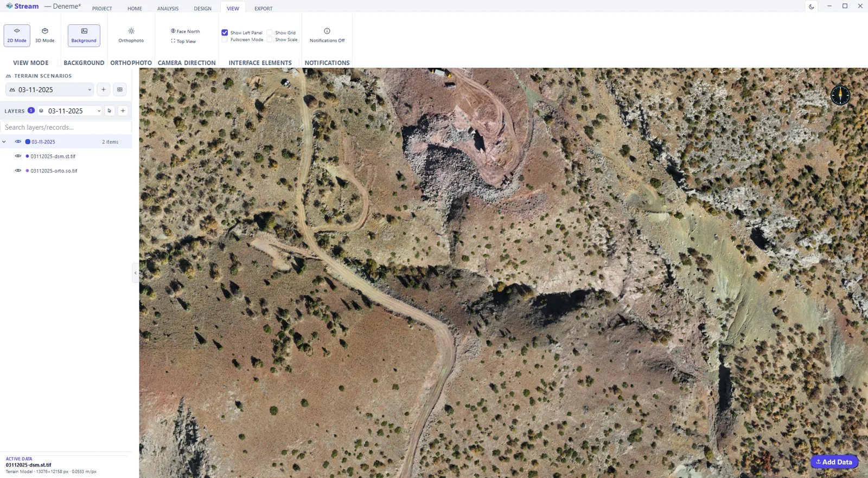Open the ANALYSIS tab
This screenshot has height=478, width=868.
click(x=168, y=9)
